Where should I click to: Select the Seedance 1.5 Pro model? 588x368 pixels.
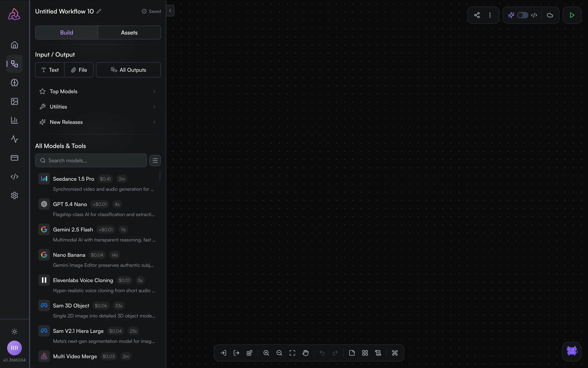tap(98, 184)
